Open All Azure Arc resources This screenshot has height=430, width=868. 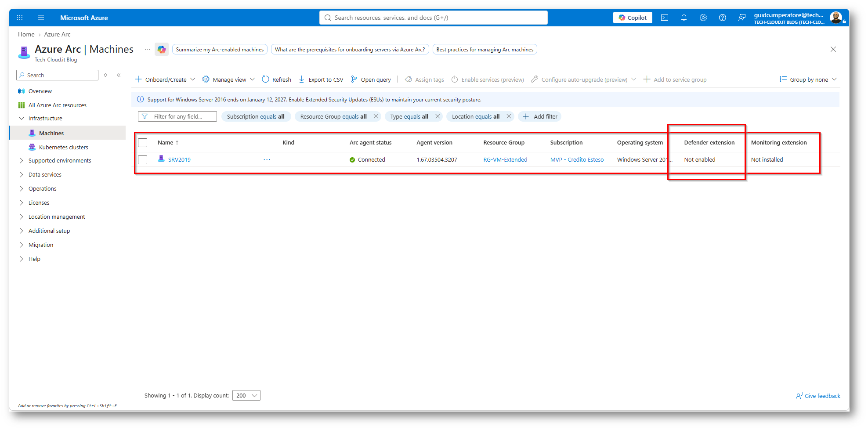(57, 105)
